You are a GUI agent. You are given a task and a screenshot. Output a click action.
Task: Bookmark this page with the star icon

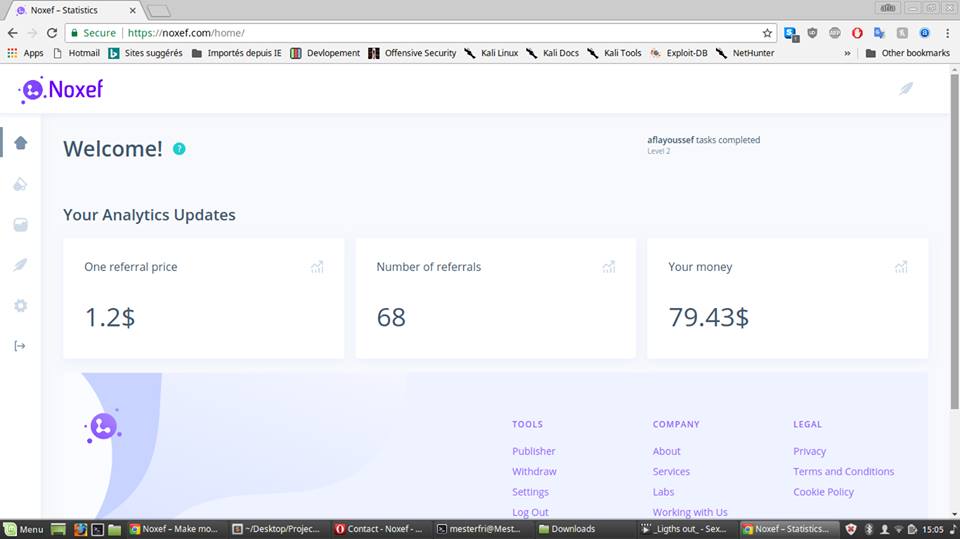pyautogui.click(x=767, y=33)
